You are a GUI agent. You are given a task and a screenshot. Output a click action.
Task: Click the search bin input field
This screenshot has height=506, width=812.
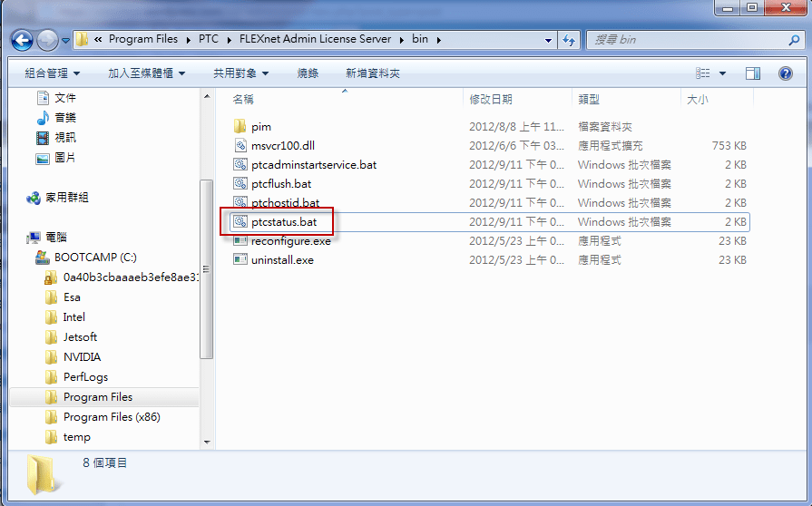tap(685, 40)
